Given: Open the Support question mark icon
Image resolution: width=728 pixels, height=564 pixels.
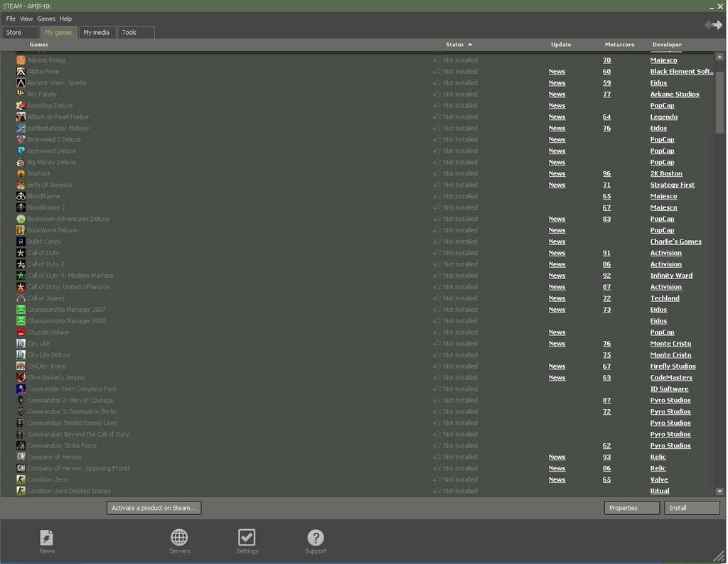Looking at the screenshot, I should [316, 538].
